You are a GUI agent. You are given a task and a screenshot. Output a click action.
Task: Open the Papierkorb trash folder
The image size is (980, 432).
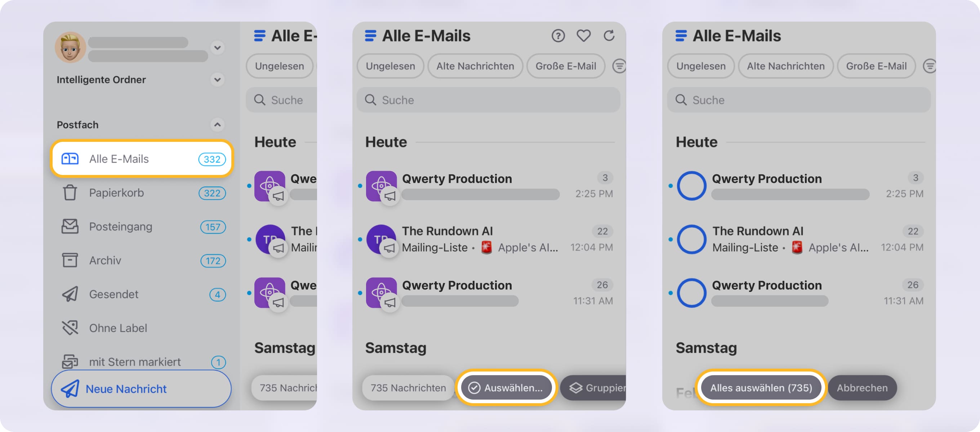pos(115,193)
